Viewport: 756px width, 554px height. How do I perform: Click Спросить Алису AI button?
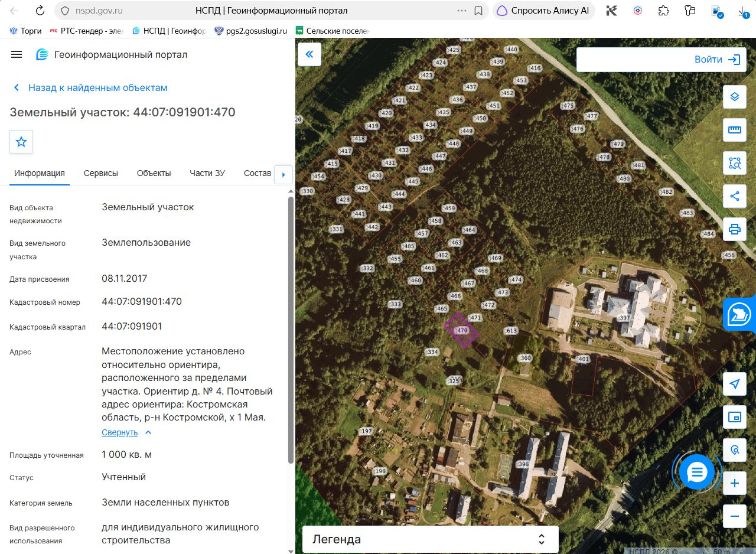pyautogui.click(x=543, y=11)
